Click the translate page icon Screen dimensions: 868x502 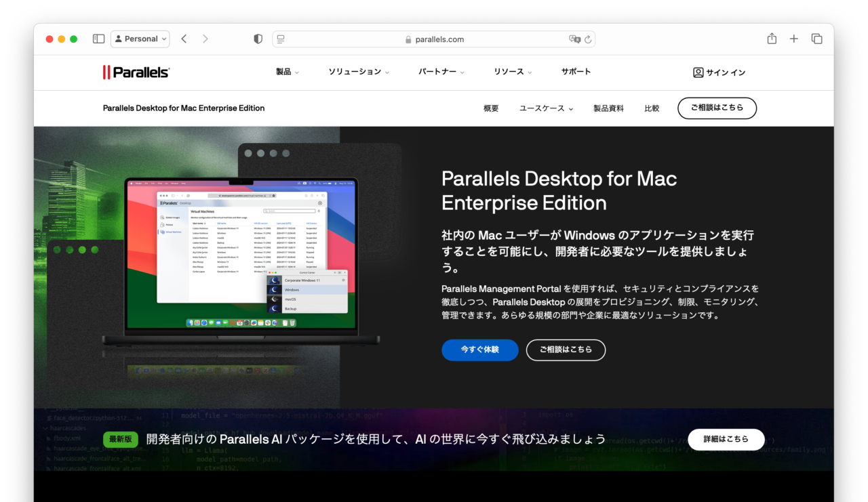574,39
